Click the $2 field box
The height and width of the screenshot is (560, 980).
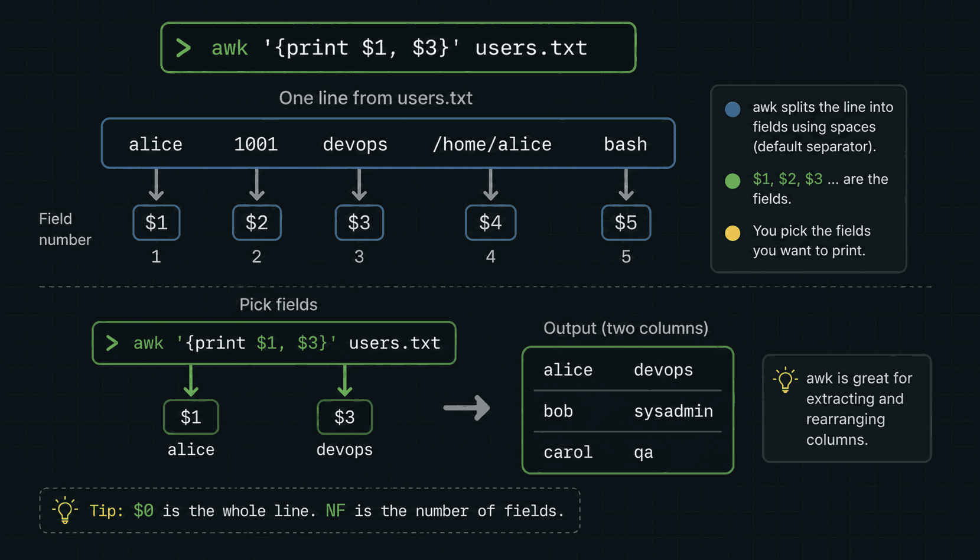257,223
